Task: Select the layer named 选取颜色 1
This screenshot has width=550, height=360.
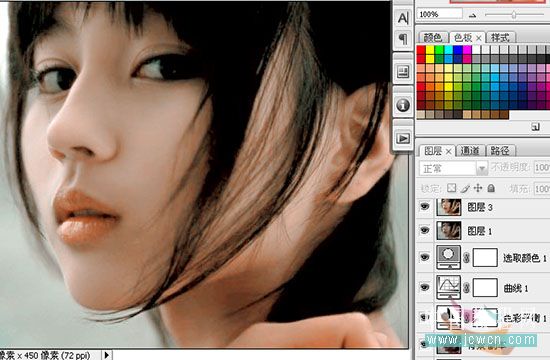Action: click(x=525, y=258)
